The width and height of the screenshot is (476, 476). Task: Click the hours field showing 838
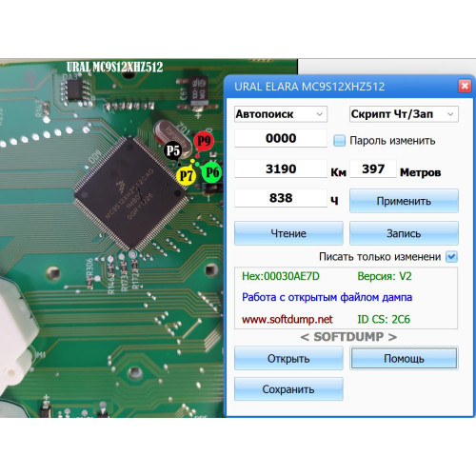click(x=281, y=198)
